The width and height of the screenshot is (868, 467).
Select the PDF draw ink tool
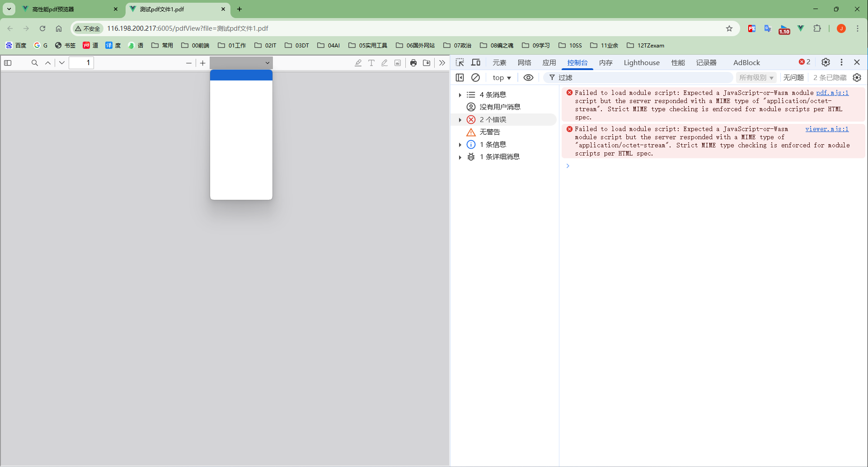click(x=385, y=63)
